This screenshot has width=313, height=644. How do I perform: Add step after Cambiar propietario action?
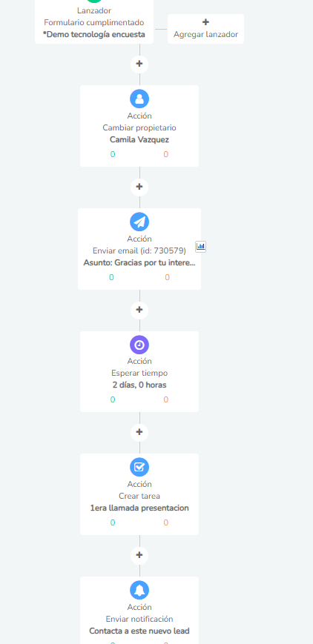tap(139, 187)
